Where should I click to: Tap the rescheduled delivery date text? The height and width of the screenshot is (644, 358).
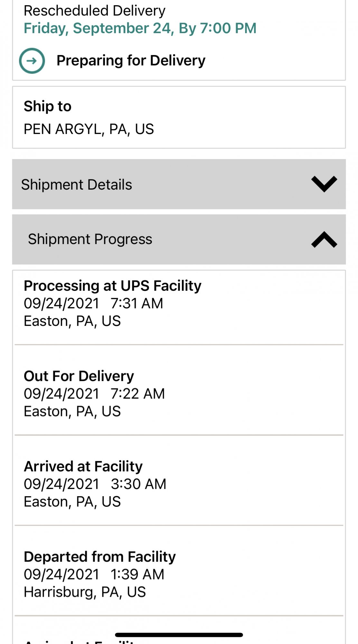140,28
